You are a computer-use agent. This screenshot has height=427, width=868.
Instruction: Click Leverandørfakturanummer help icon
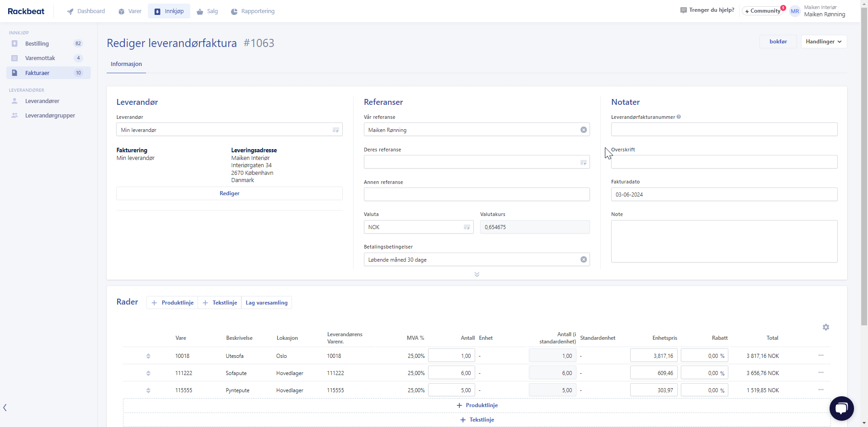click(679, 117)
